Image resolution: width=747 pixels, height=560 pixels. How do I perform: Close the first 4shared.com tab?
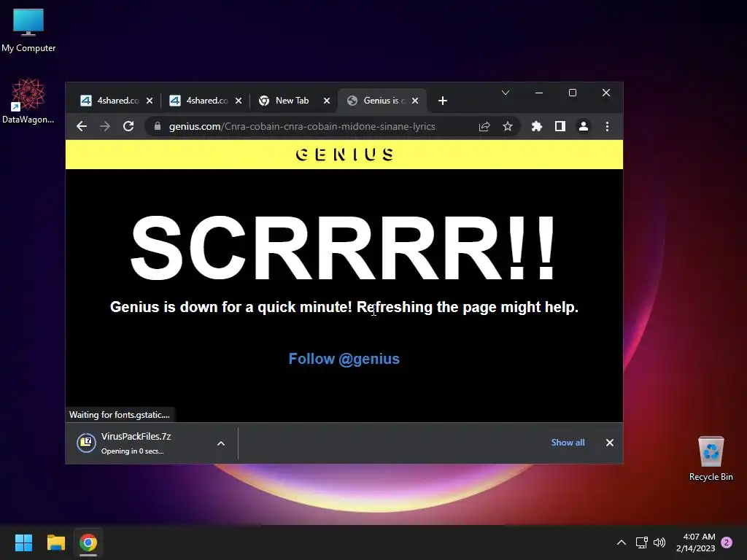pos(150,101)
